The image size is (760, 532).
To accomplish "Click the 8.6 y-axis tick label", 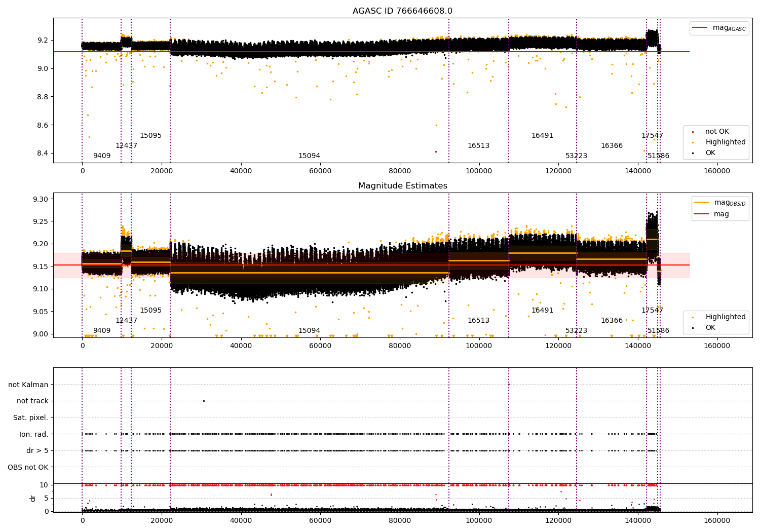I will (43, 125).
